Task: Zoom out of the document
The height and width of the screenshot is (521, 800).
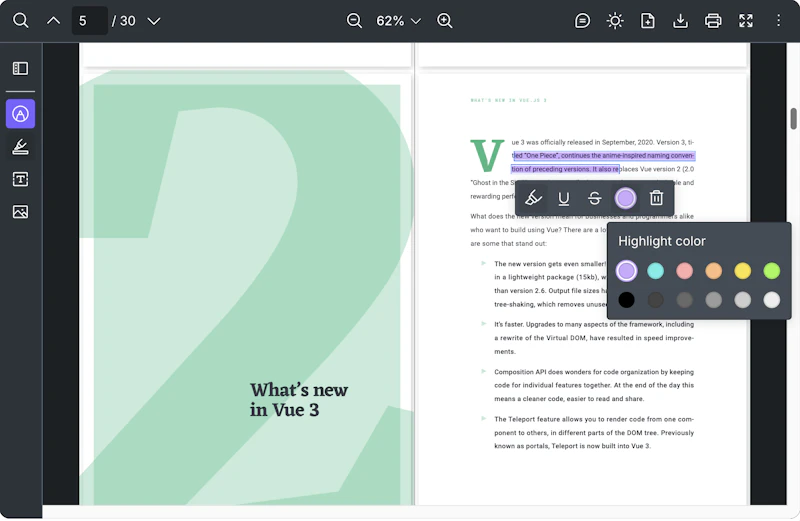Action: pyautogui.click(x=354, y=21)
